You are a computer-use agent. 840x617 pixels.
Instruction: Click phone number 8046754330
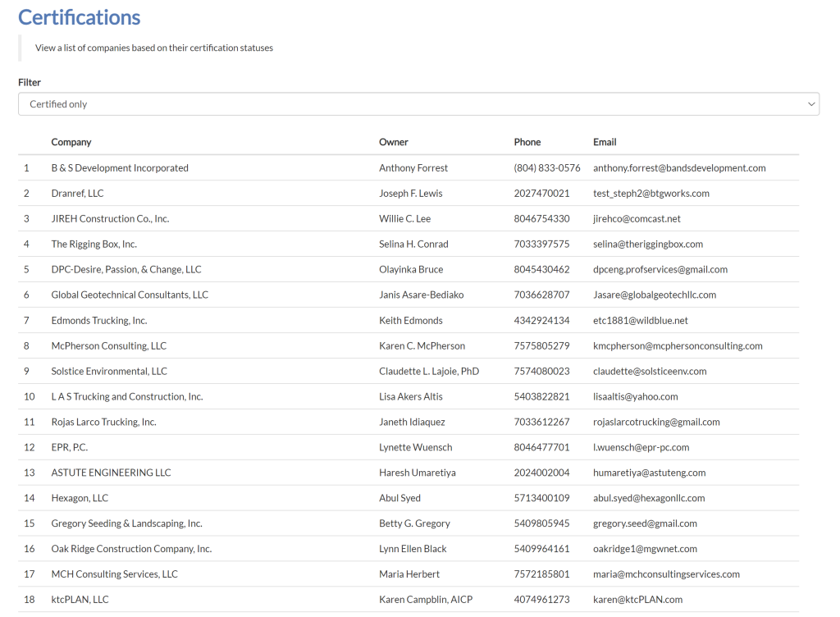[x=541, y=219]
